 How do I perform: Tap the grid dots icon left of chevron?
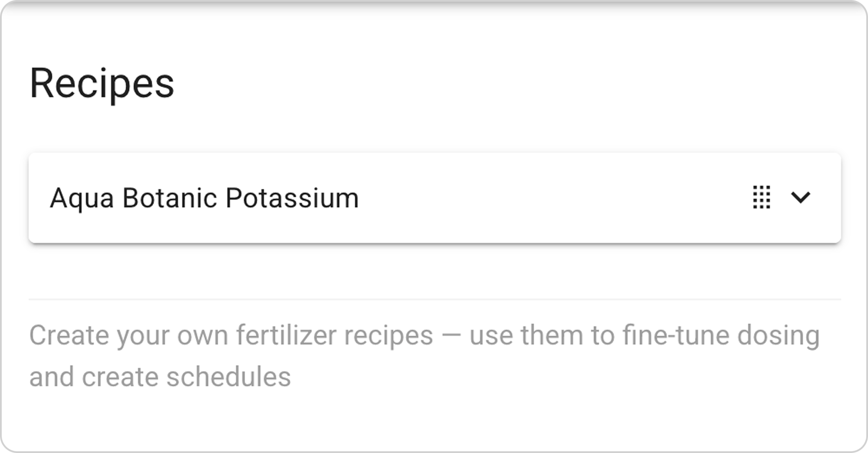pyautogui.click(x=761, y=197)
